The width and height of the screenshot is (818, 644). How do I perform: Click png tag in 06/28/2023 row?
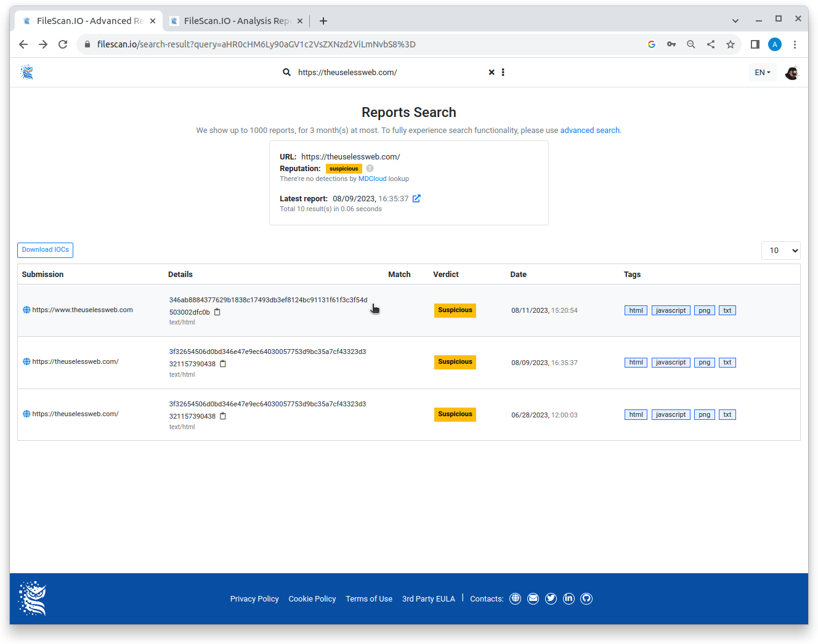click(x=705, y=415)
